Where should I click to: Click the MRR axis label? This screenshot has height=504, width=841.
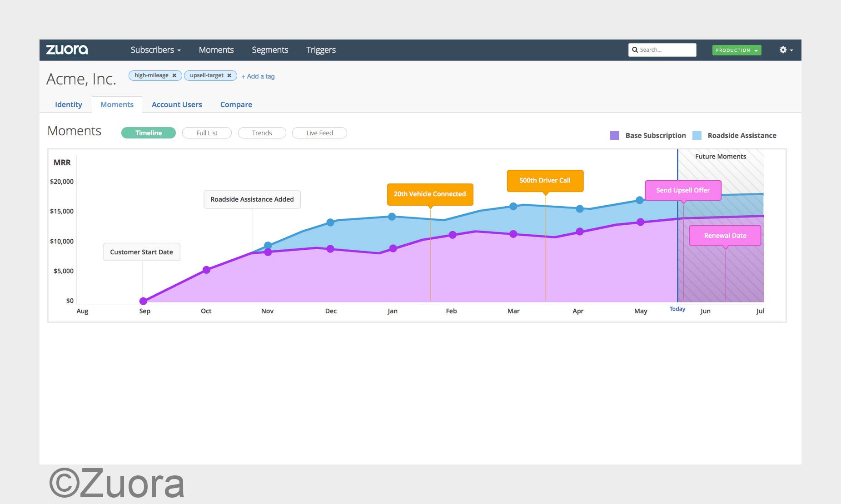(62, 163)
